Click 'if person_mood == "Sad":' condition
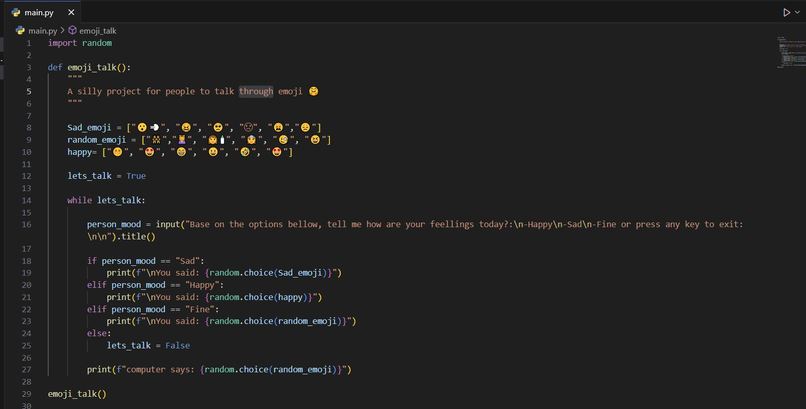This screenshot has width=806, height=409. 145,261
